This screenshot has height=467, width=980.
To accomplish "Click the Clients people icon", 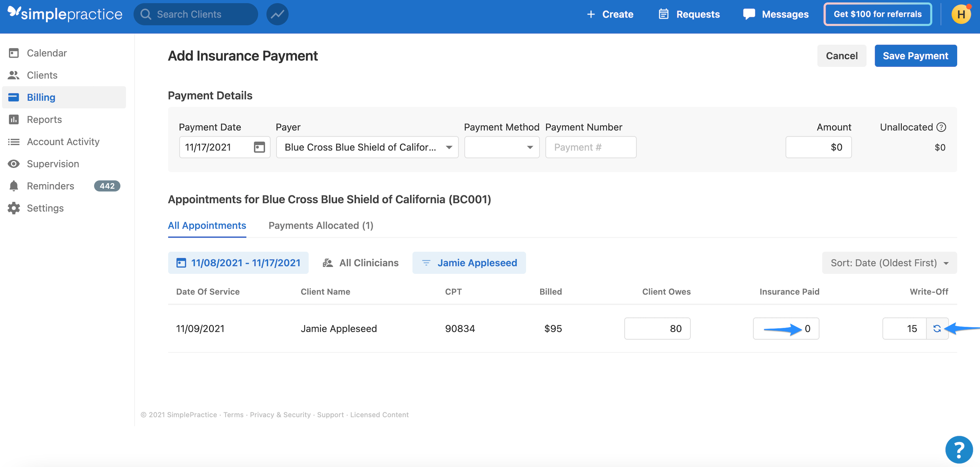I will pyautogui.click(x=14, y=75).
